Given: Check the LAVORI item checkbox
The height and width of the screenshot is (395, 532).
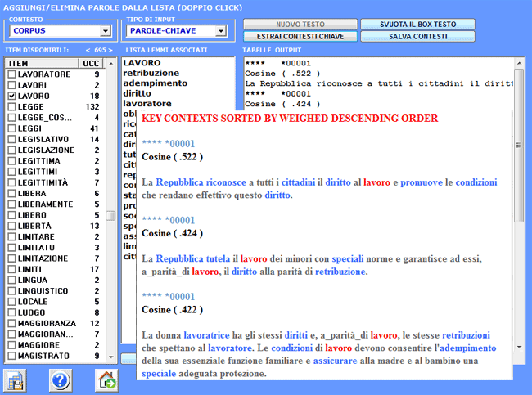Looking at the screenshot, I should pyautogui.click(x=12, y=85).
